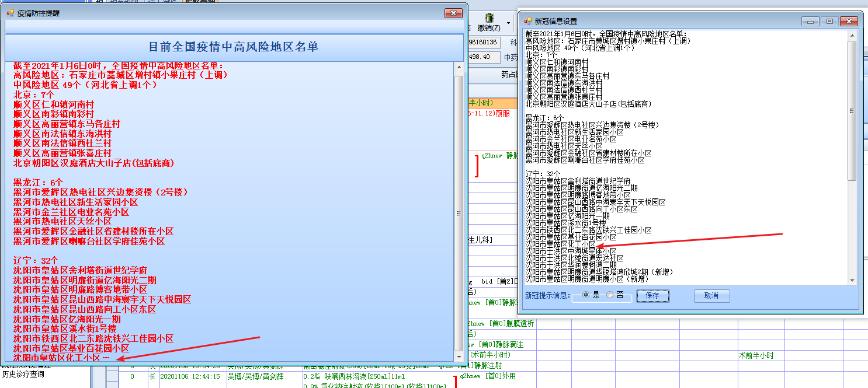Screen dimensions: 868x388
Task: Click red line 辽宁：32个
Action: pyautogui.click(x=36, y=260)
